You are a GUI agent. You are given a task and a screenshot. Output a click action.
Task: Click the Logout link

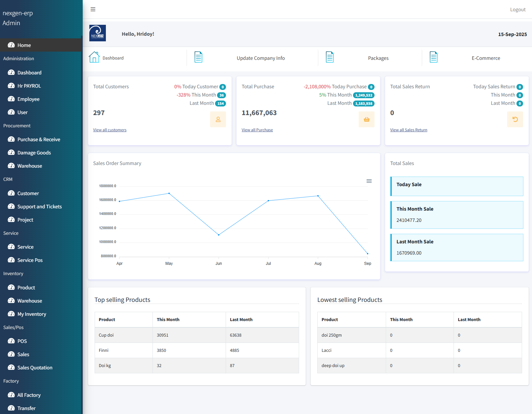coord(518,10)
